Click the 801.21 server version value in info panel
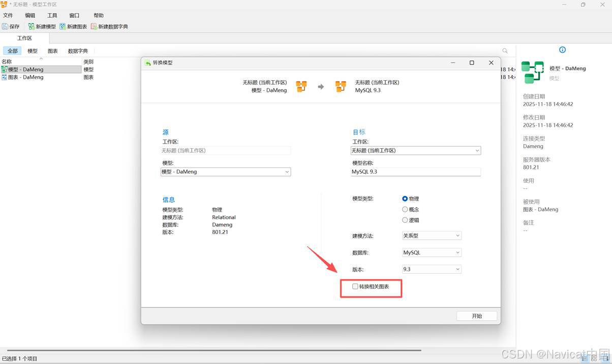This screenshot has height=364, width=612. pos(531,167)
